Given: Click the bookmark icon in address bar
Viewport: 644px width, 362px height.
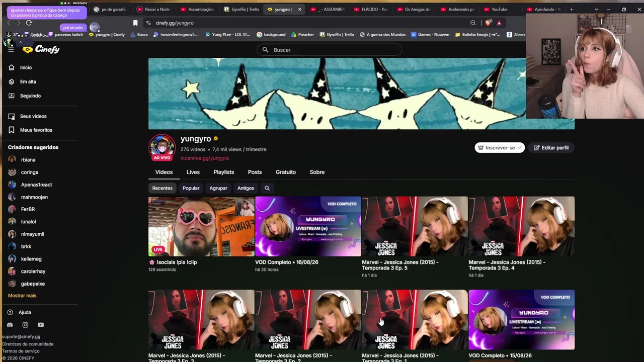Looking at the screenshot, I should click(x=135, y=23).
